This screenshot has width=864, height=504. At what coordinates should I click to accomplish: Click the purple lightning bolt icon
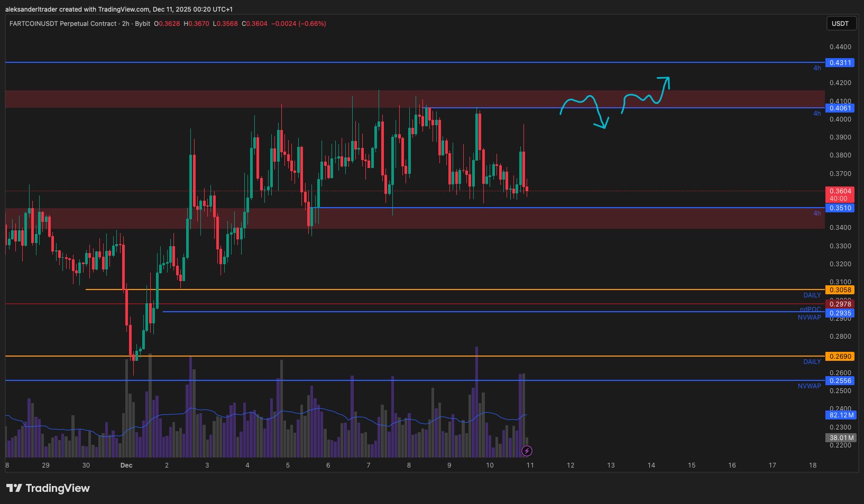coord(527,451)
